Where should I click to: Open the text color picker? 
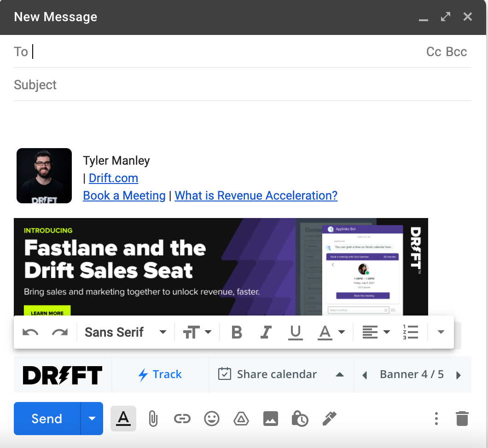(x=331, y=333)
